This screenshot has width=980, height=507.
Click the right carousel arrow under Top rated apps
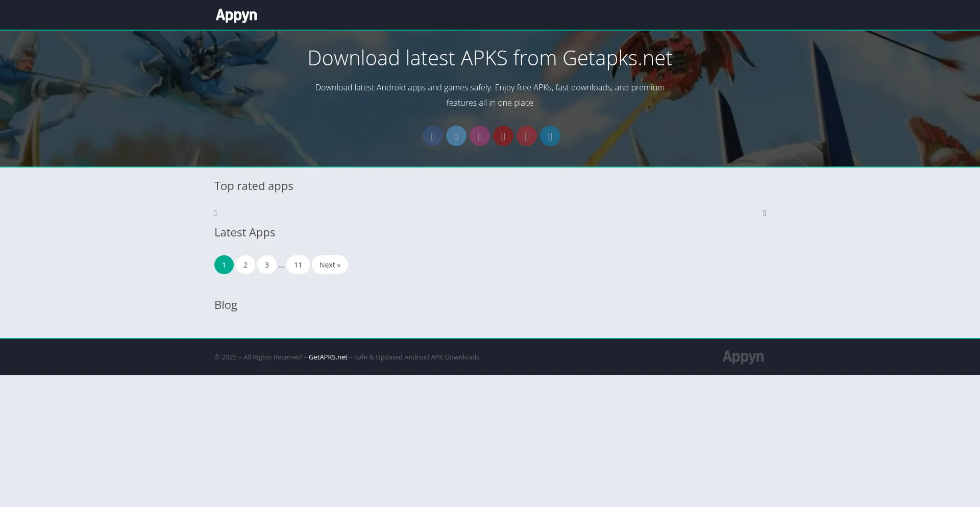765,213
